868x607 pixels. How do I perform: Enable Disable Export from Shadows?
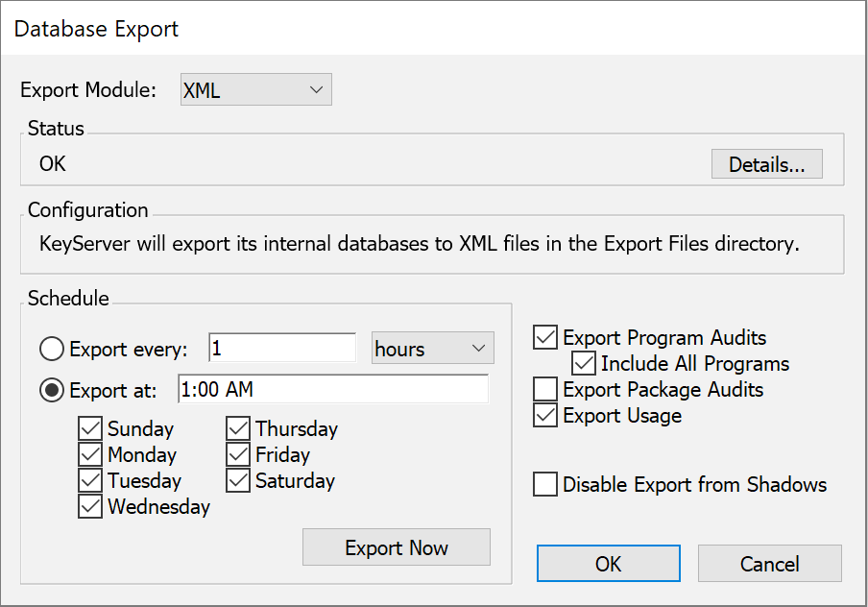tap(545, 484)
